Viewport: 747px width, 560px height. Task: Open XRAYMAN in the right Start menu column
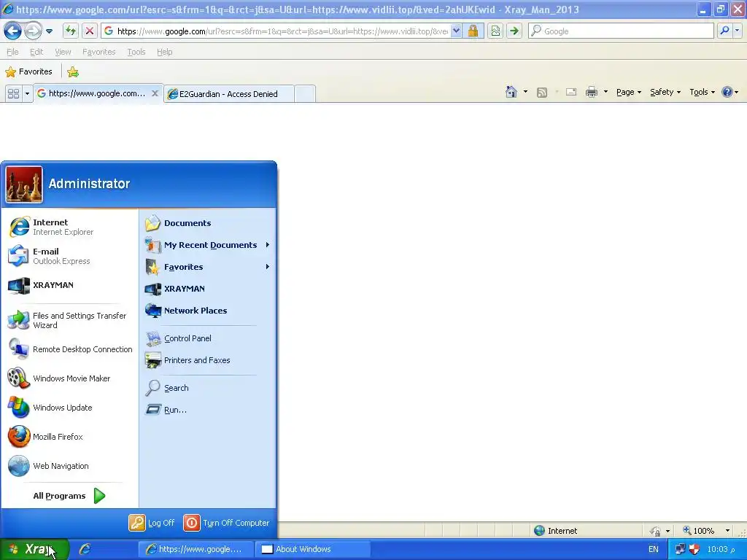coord(208,289)
